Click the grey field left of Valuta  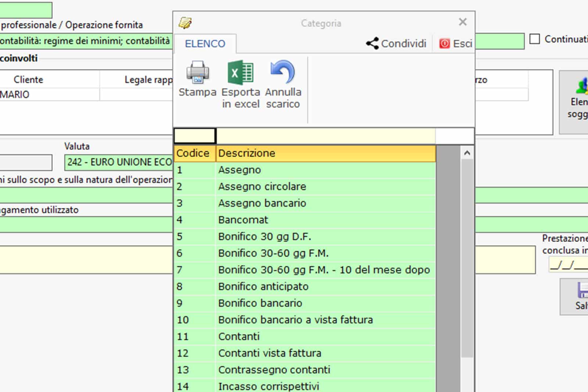[26, 162]
